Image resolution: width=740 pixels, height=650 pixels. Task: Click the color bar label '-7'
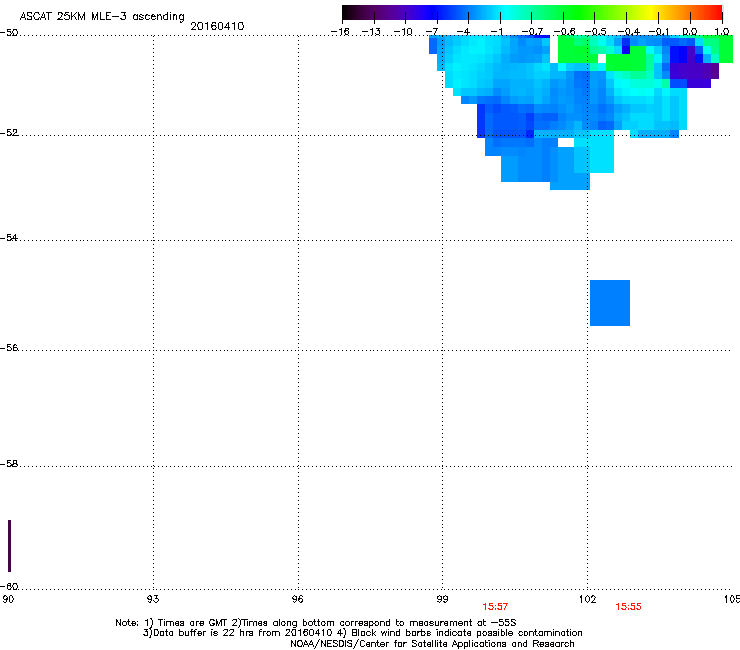click(432, 32)
